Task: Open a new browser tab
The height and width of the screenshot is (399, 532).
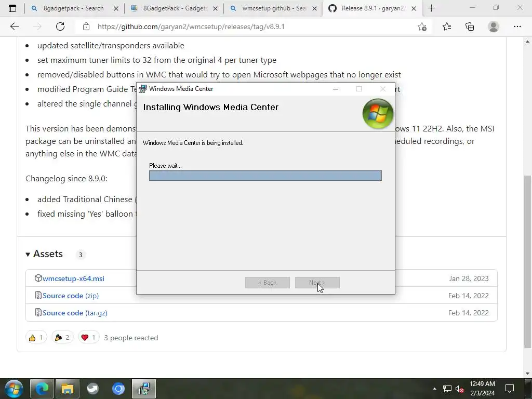Action: pos(431,8)
